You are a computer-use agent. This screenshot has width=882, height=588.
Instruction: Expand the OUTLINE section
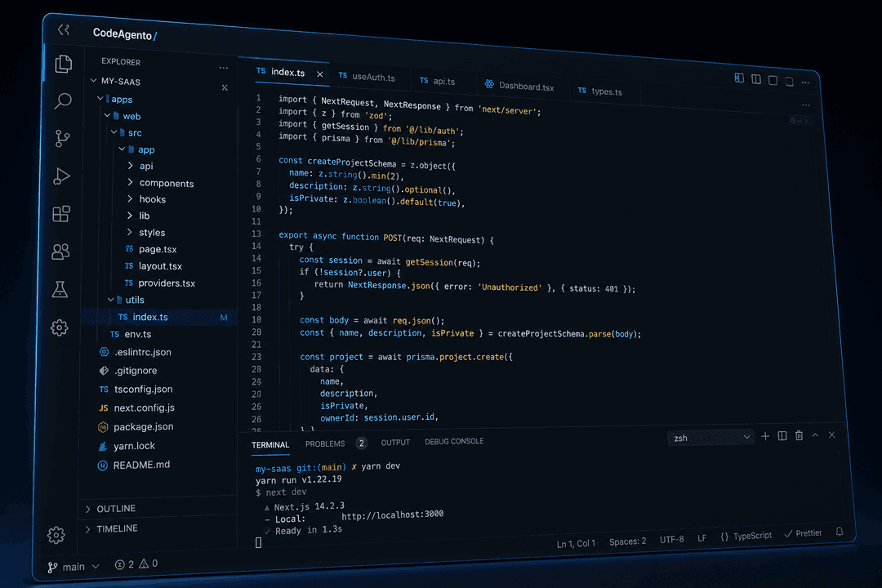87,509
